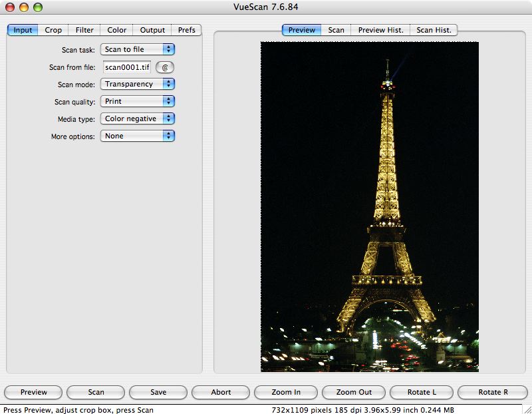Click the @ file browse button

coord(164,67)
